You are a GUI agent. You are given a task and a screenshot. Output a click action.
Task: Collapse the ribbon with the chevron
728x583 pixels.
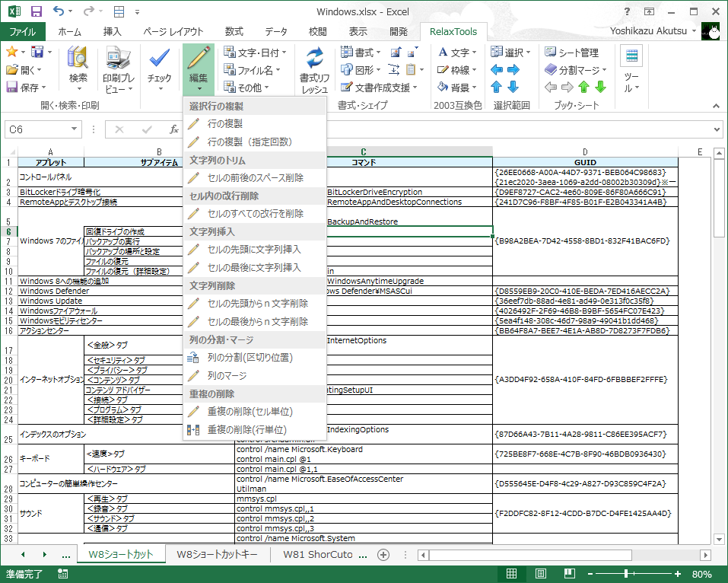717,106
